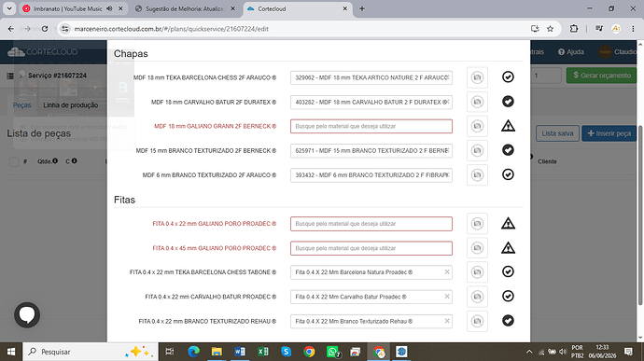The image size is (644, 361).
Task: Click warning triangle of FITA 0.4 x 45 GALIANO
Action: pyautogui.click(x=508, y=247)
